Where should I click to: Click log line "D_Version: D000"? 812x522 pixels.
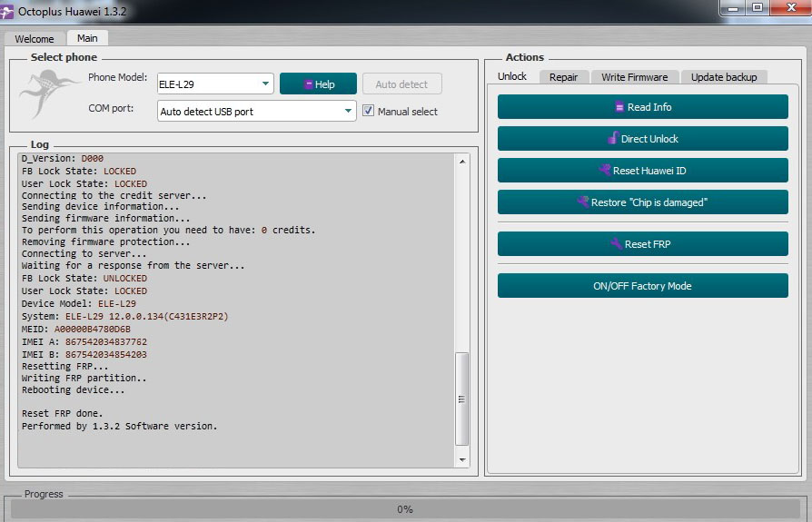click(x=62, y=158)
